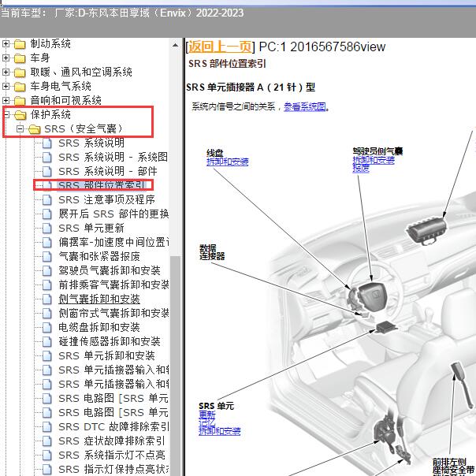The image size is (476, 476).
Task: Click 报废 link under 驾驶员侧气囊
Action: 361,168
